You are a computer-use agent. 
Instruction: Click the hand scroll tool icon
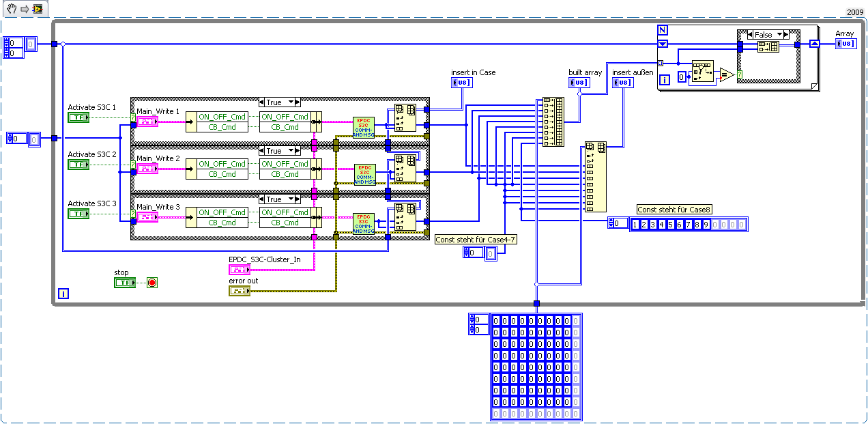[12, 8]
